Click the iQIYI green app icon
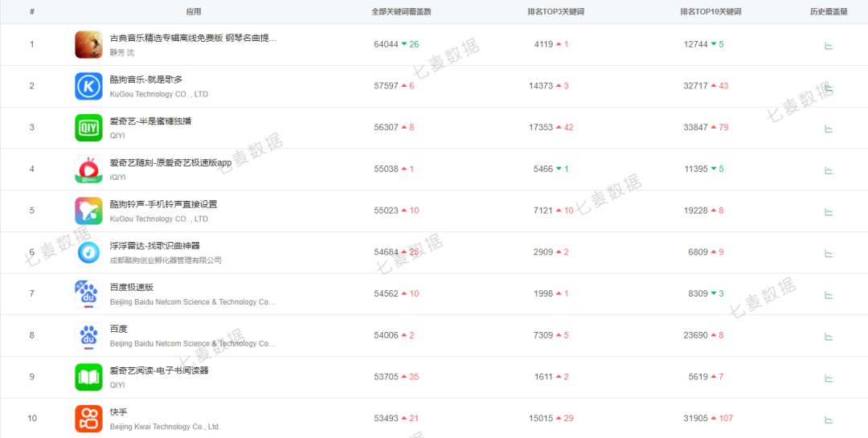 coord(88,127)
